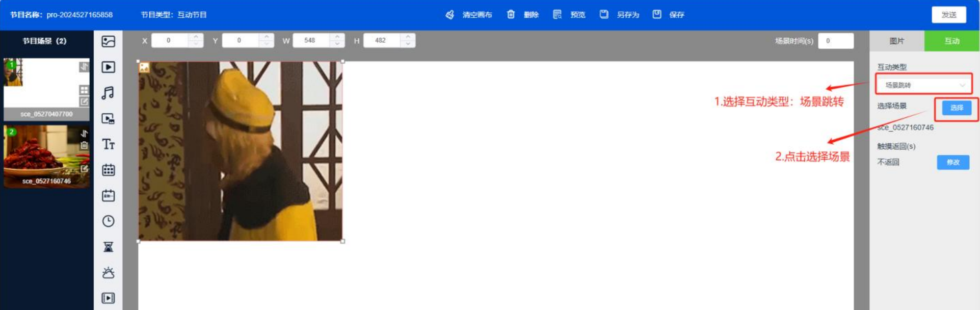The height and width of the screenshot is (310, 980).
Task: Select the text (Tt) tool
Action: pos(108,144)
